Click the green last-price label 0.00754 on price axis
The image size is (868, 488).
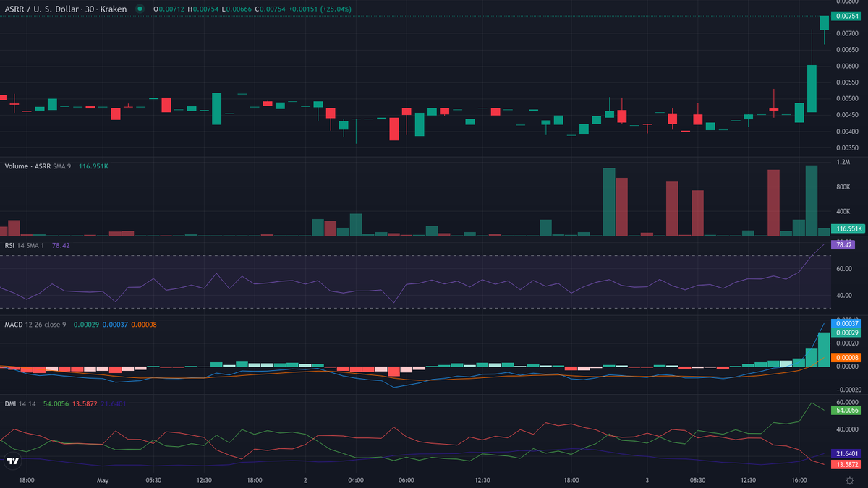(848, 16)
